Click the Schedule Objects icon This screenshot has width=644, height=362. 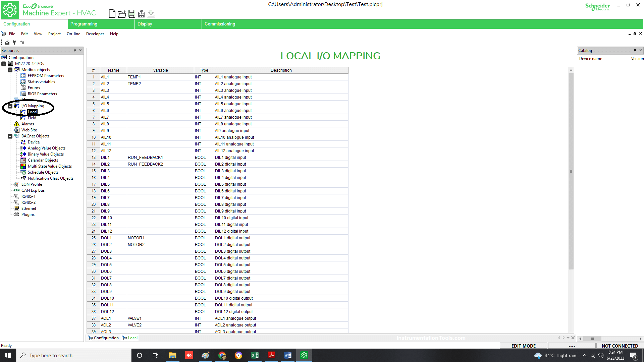click(23, 172)
